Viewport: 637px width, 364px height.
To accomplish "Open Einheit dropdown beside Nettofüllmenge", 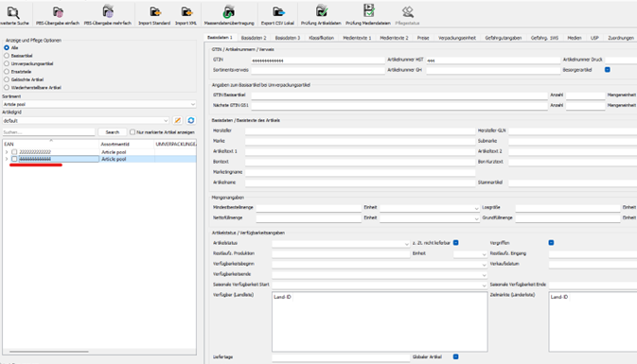I will 430,218.
